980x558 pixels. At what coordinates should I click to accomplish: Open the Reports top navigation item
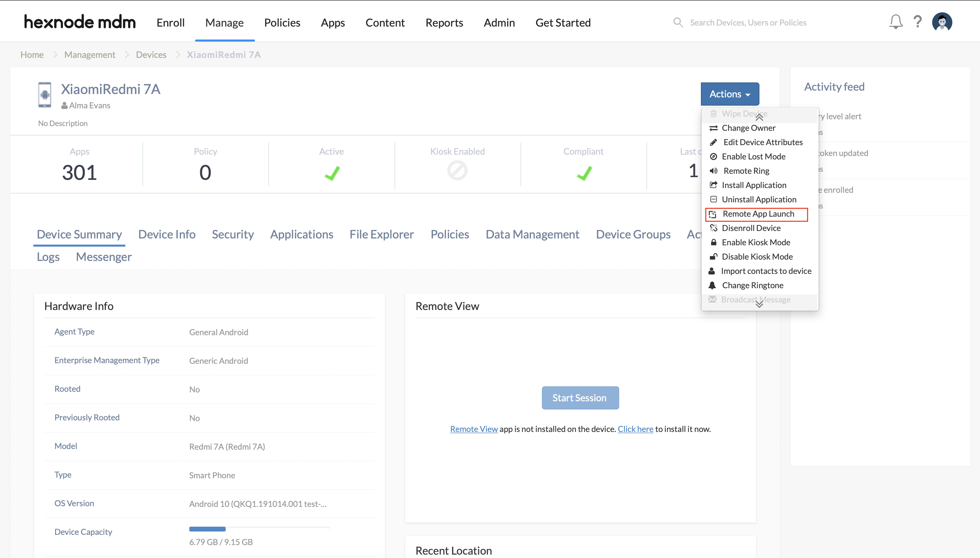444,22
